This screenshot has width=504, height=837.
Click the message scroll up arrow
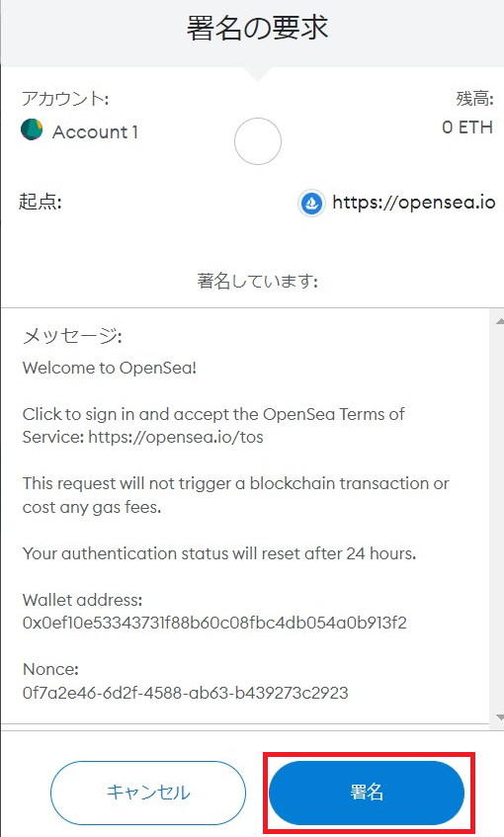click(x=499, y=321)
